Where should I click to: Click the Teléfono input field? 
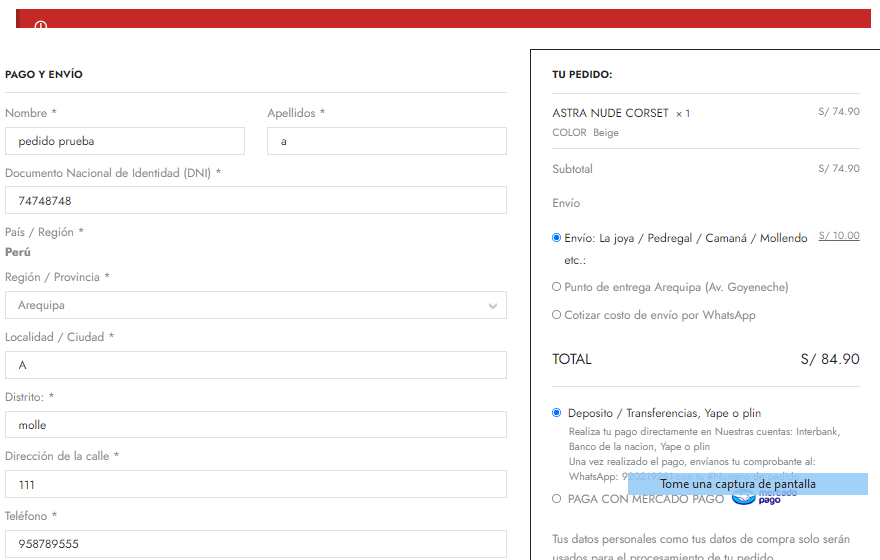[x=256, y=544]
